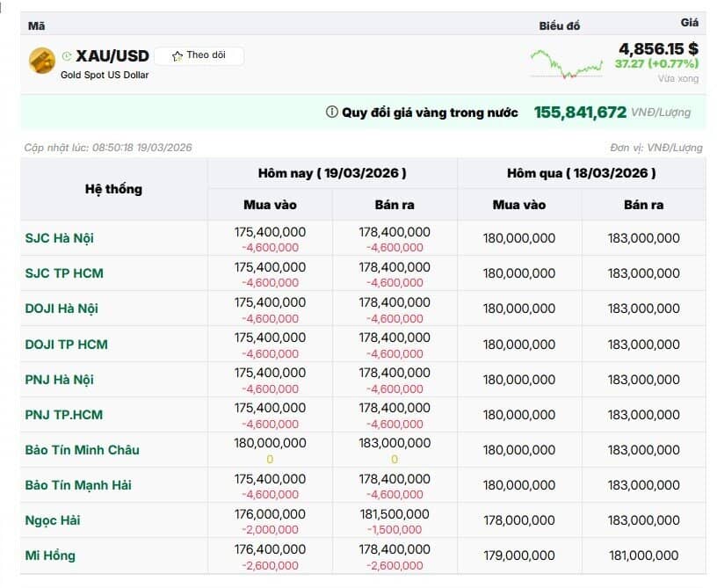The width and height of the screenshot is (717, 588).
Task: Click the Mã column label
Action: pos(37,25)
